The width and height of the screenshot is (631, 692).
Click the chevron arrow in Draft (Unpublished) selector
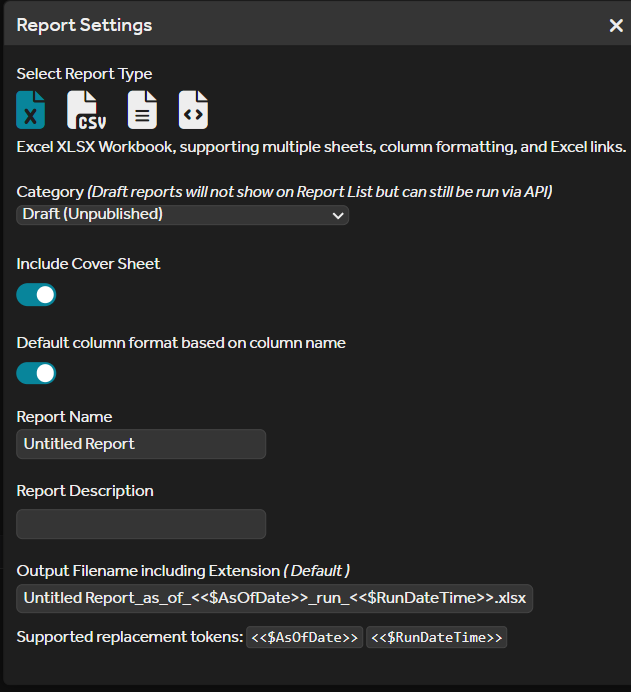pyautogui.click(x=336, y=214)
